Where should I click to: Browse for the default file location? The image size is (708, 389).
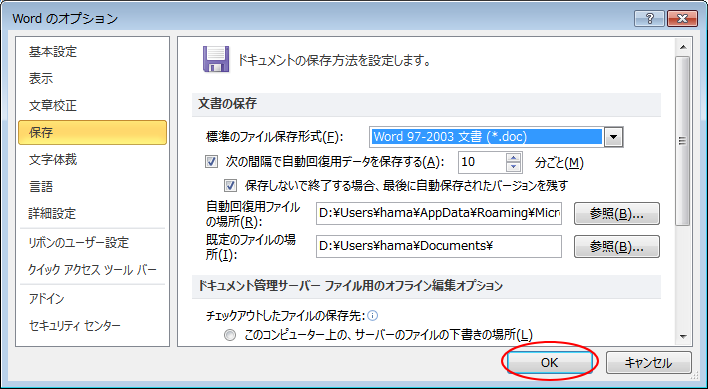coord(617,247)
